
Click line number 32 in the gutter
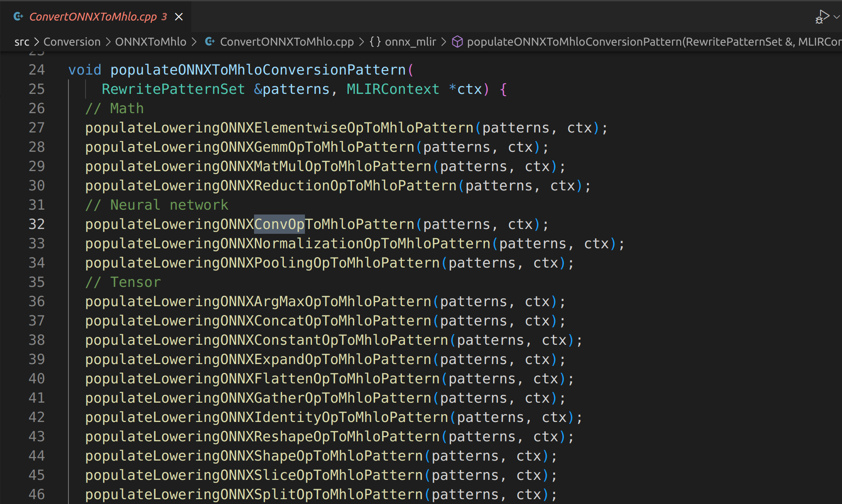click(37, 224)
